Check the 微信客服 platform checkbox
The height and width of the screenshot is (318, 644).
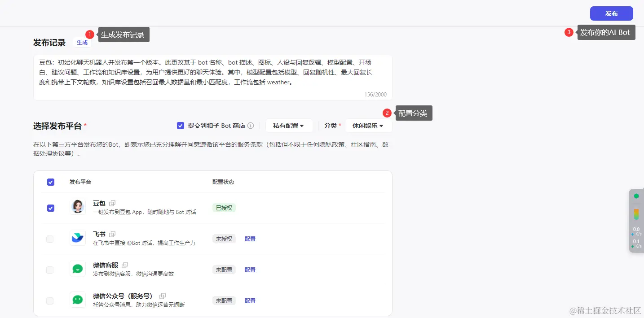click(50, 270)
